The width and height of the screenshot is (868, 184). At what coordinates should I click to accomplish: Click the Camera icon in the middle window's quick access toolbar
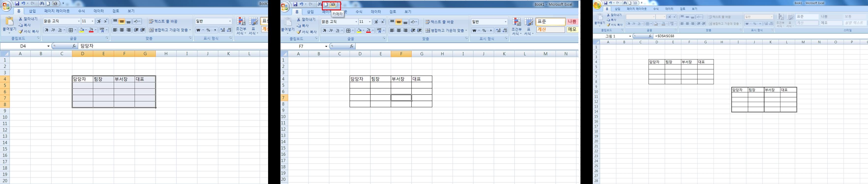point(333,4)
